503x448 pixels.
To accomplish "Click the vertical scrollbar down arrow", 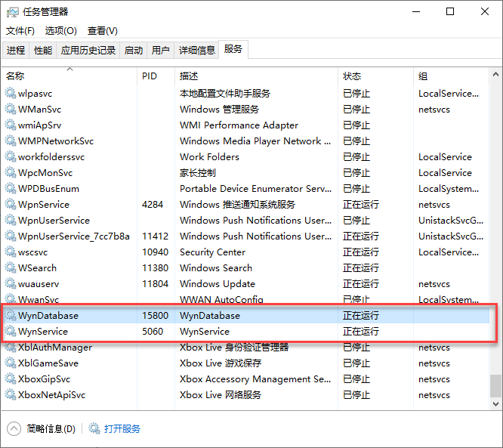I will coord(495,405).
